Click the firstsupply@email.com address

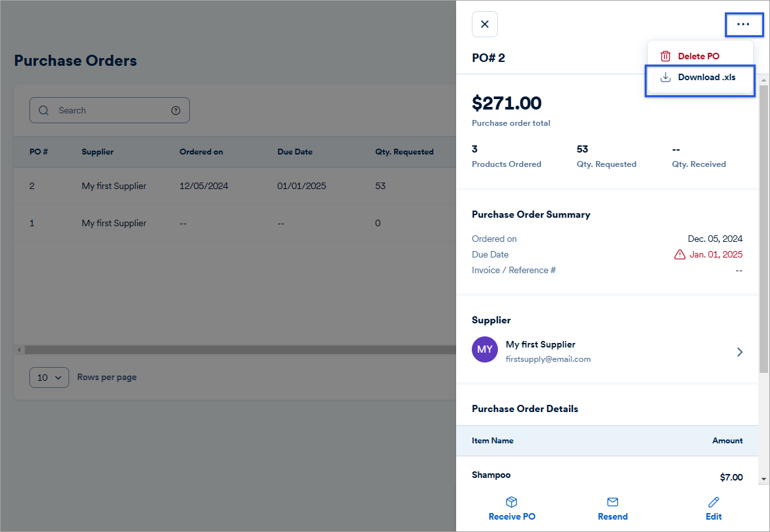click(x=548, y=359)
